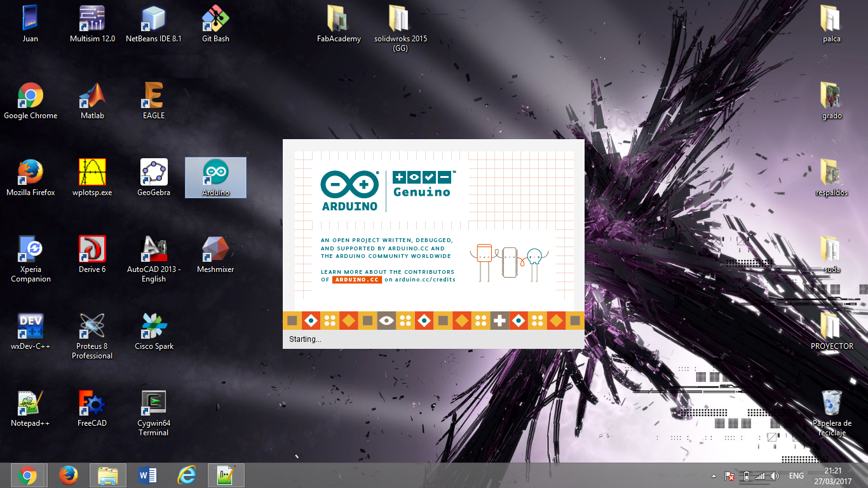Image resolution: width=868 pixels, height=488 pixels.
Task: Open Microsoft Word from the taskbar
Action: [147, 475]
